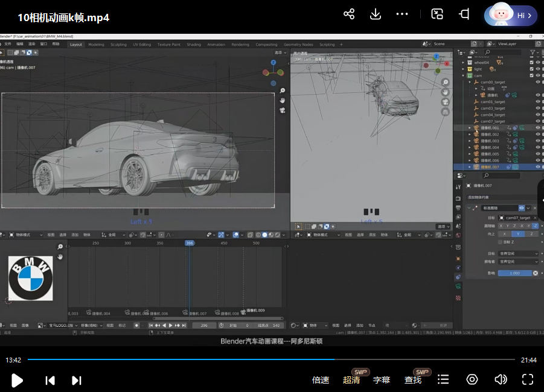Open the 目标 space 世界空间 dropdown
Viewport: 544px width, 392px height.
pos(518,254)
